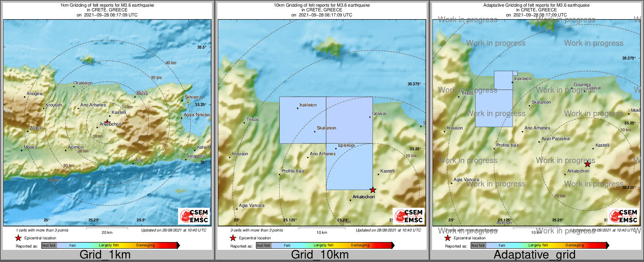Click the Moires label on the Grid_1km map

point(30,147)
